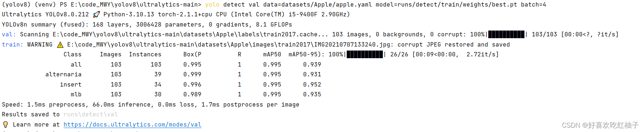Viewport: 644px width, 132px height.
Task: Click the Instances column header
Action: [145, 54]
